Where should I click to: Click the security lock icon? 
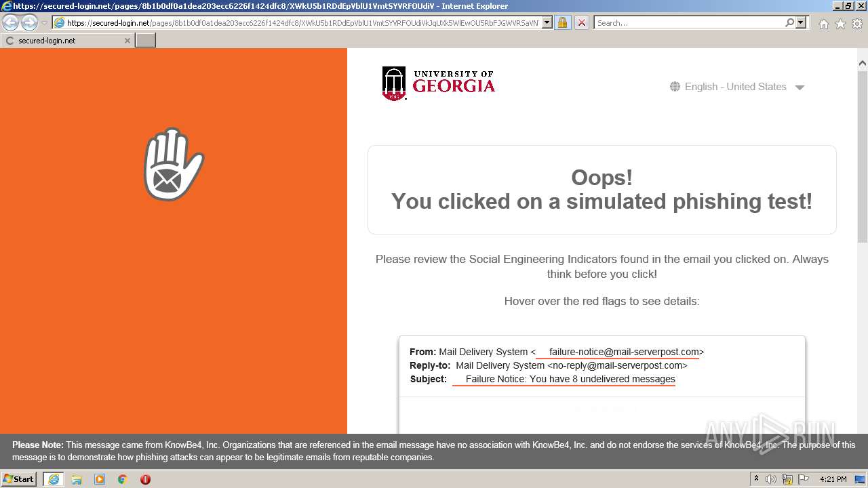click(x=562, y=22)
